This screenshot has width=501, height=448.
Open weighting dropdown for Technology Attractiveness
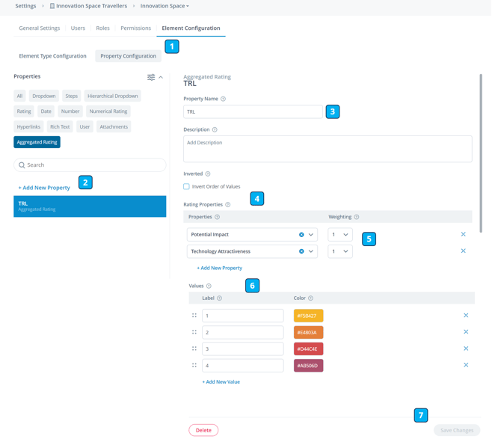point(340,251)
